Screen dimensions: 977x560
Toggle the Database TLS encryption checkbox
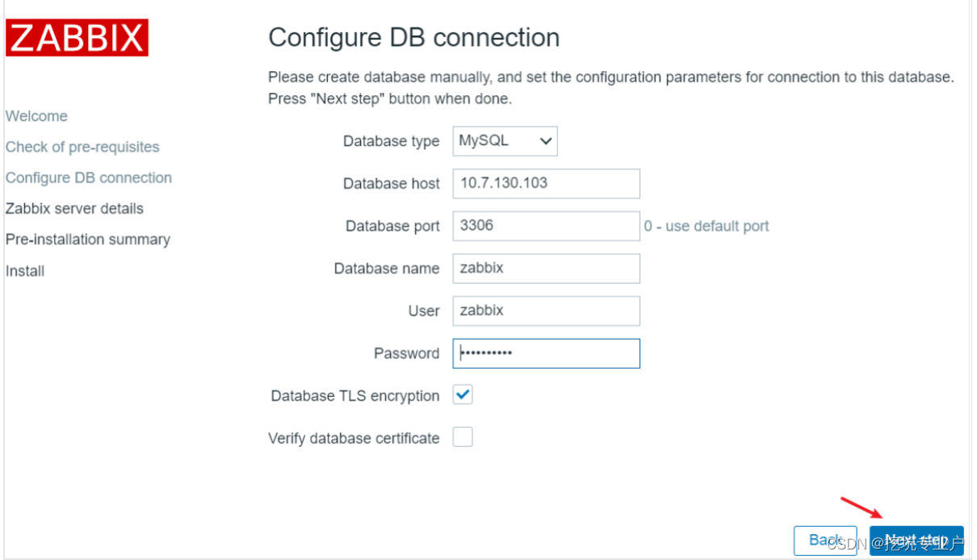click(x=463, y=395)
